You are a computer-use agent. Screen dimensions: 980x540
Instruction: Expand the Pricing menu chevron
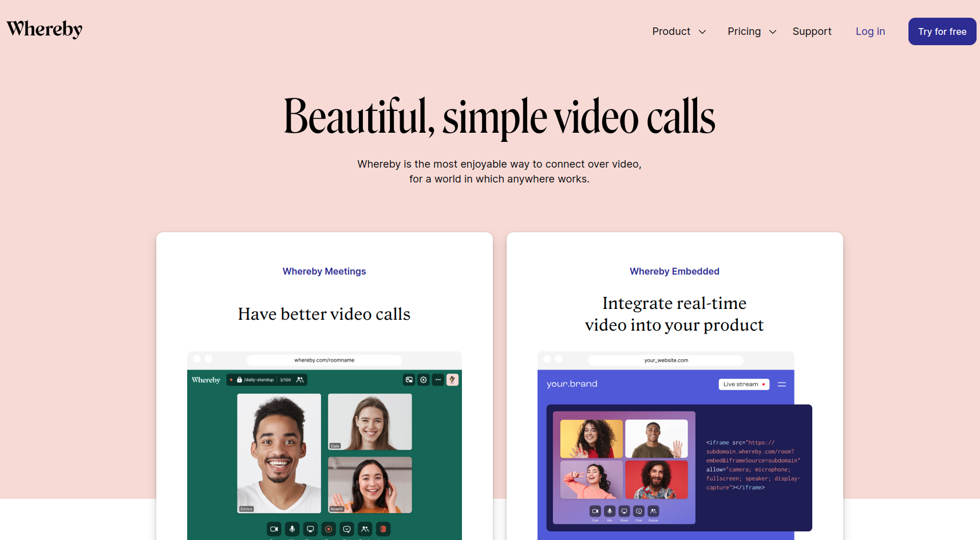click(773, 32)
